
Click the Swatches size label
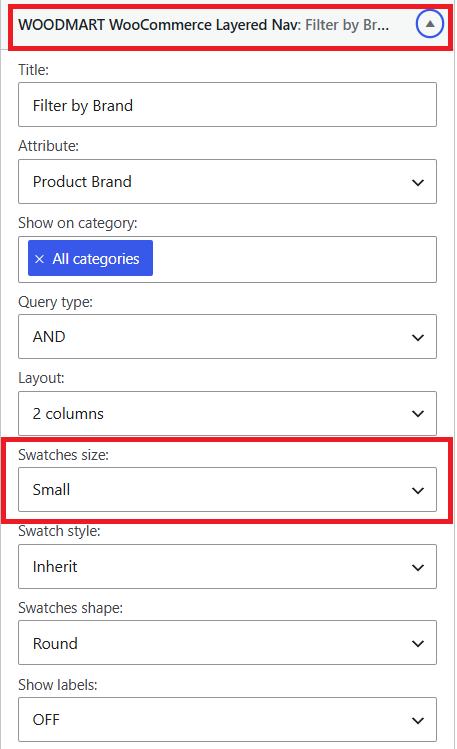tap(64, 455)
